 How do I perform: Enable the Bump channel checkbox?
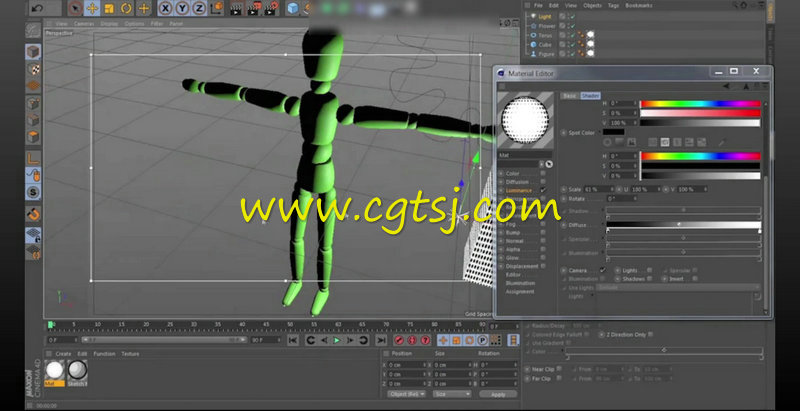click(x=543, y=233)
